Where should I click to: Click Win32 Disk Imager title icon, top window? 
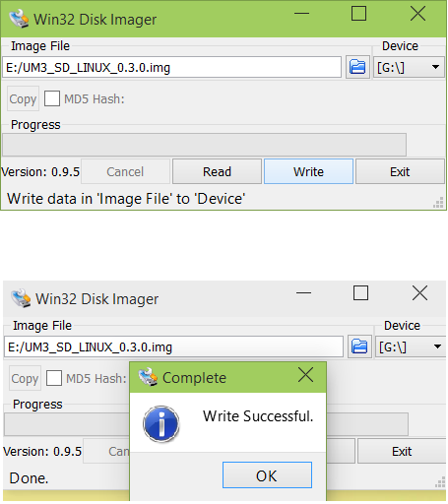coord(19,19)
